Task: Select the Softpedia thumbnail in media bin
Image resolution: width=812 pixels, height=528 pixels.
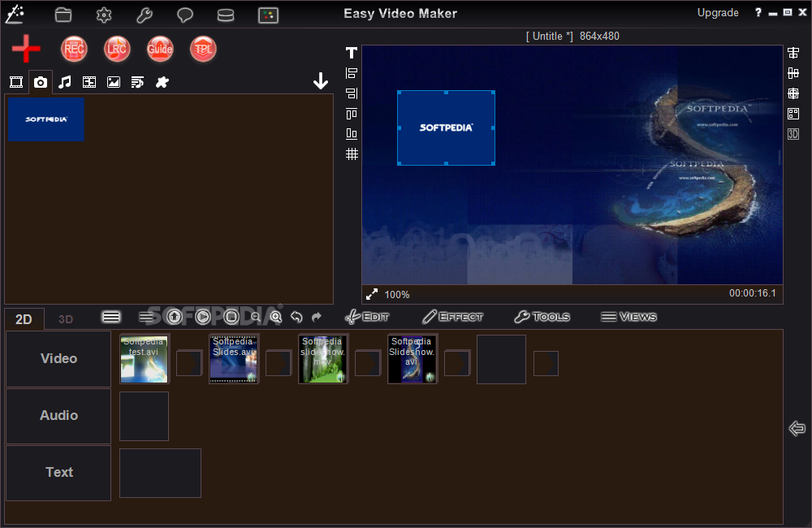Action: pyautogui.click(x=46, y=119)
